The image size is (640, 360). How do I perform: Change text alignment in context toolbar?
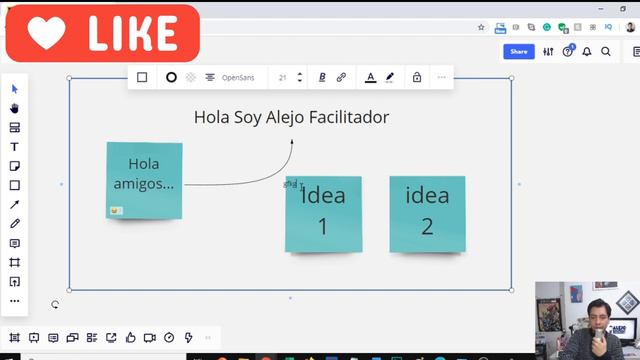(210, 77)
